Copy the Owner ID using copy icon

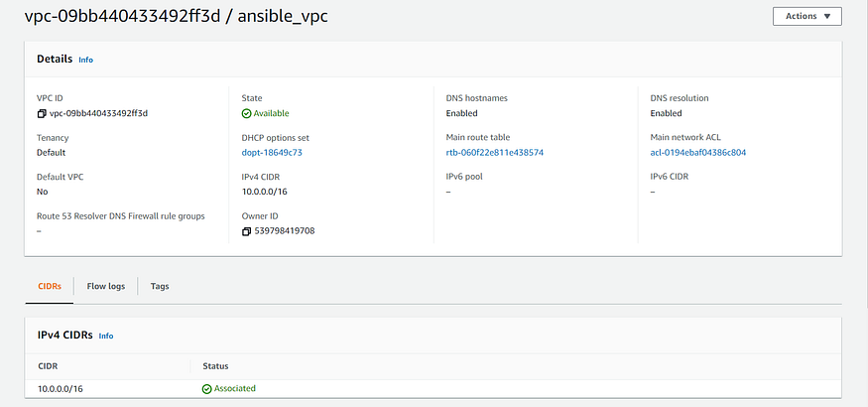(x=247, y=231)
